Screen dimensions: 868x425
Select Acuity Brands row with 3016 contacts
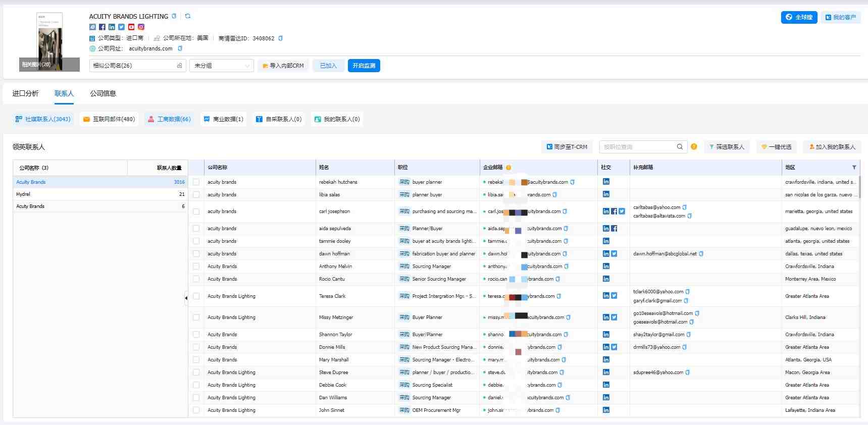click(x=100, y=182)
